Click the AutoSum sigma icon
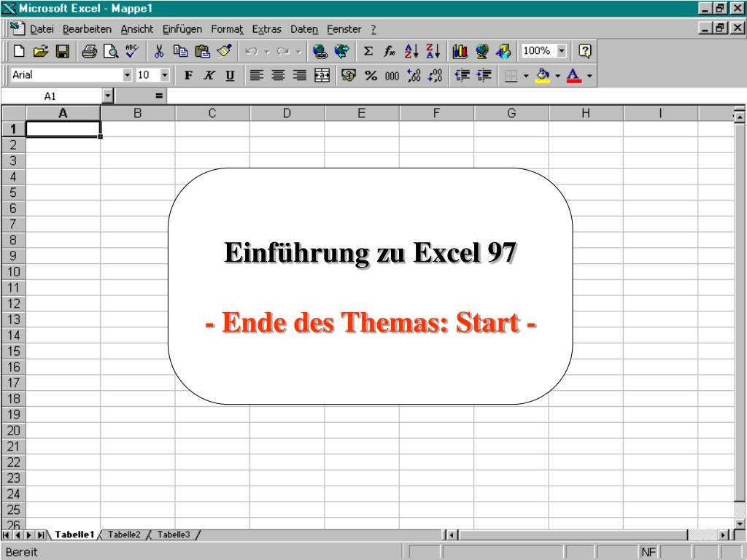 tap(368, 51)
